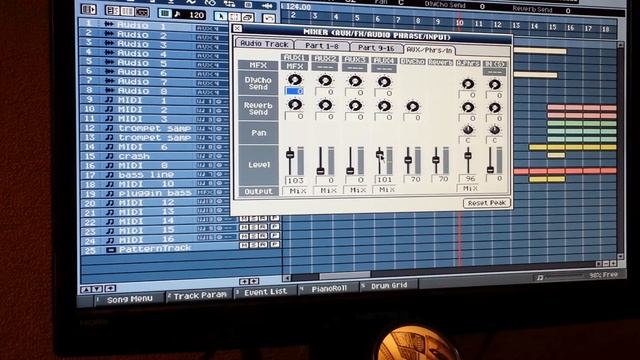Click the pattern icon on PatternTrack row

coord(111,249)
